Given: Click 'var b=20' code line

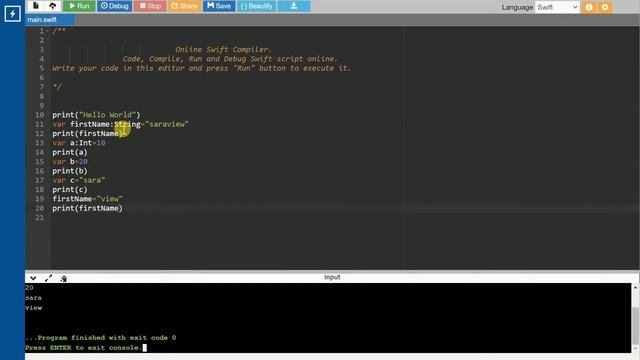Looking at the screenshot, I should click(70, 162).
